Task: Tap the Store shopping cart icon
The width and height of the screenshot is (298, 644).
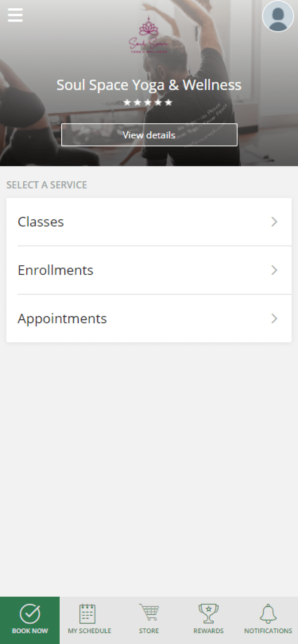Action: pyautogui.click(x=149, y=612)
